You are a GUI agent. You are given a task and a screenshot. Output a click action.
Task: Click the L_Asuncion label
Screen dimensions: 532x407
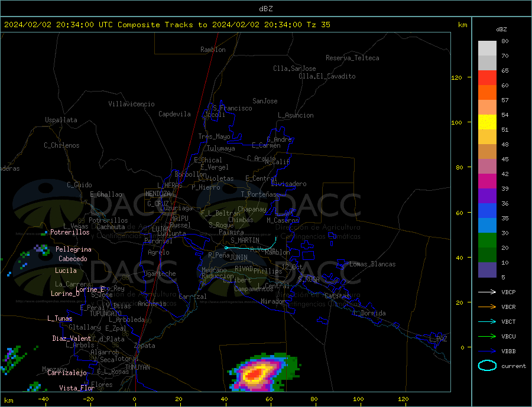pos(296,115)
